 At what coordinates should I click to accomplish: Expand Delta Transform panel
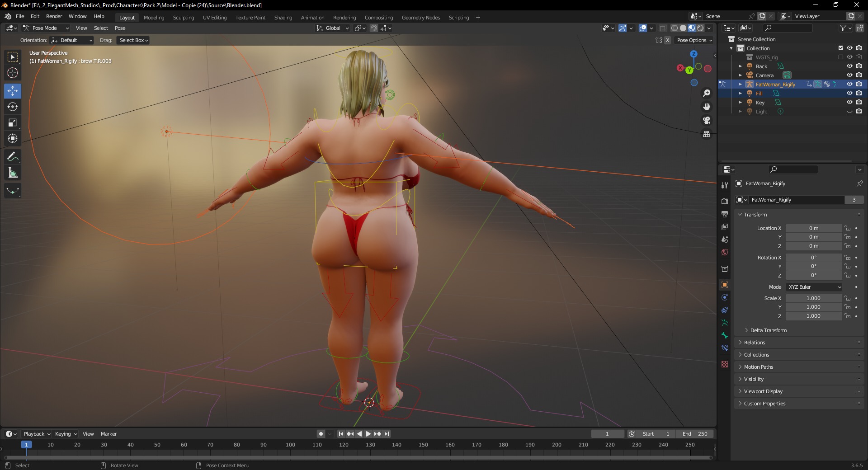tap(768, 330)
